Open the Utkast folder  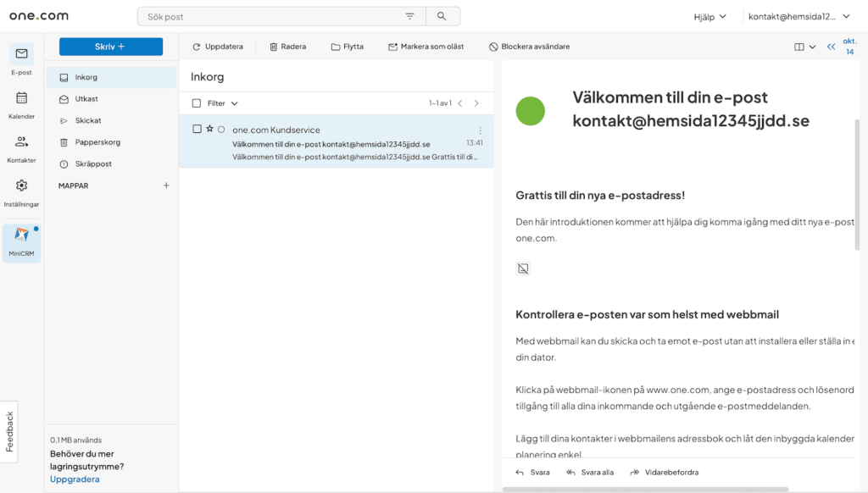(111, 99)
